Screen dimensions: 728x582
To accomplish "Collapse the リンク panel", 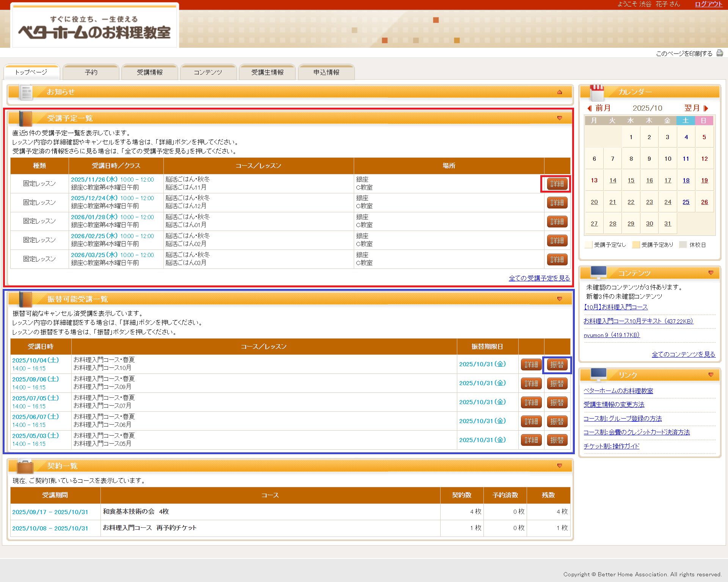I will tap(711, 375).
